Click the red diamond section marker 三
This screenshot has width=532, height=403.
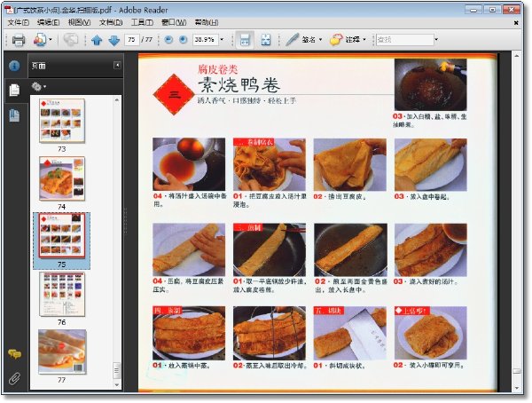point(175,94)
